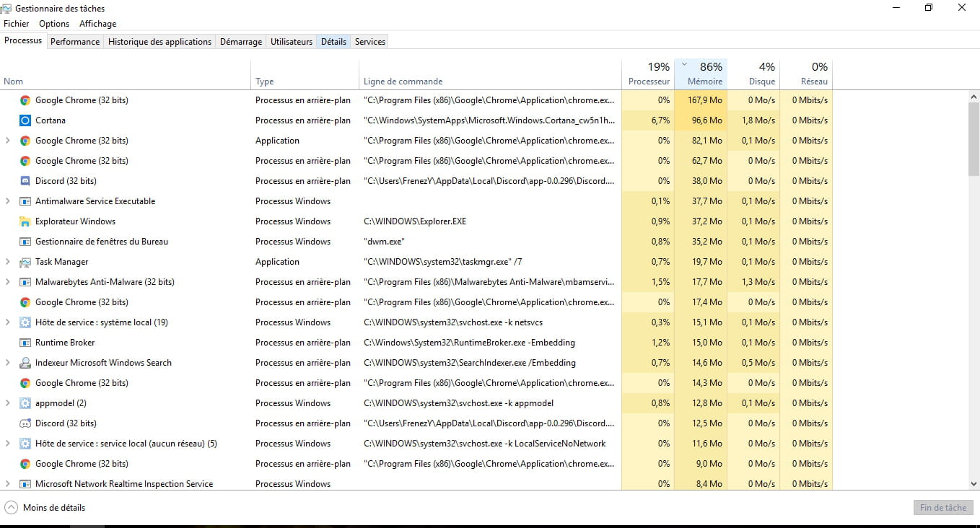Expand Antimalware Service Executable
The height and width of the screenshot is (528, 980).
pos(8,201)
